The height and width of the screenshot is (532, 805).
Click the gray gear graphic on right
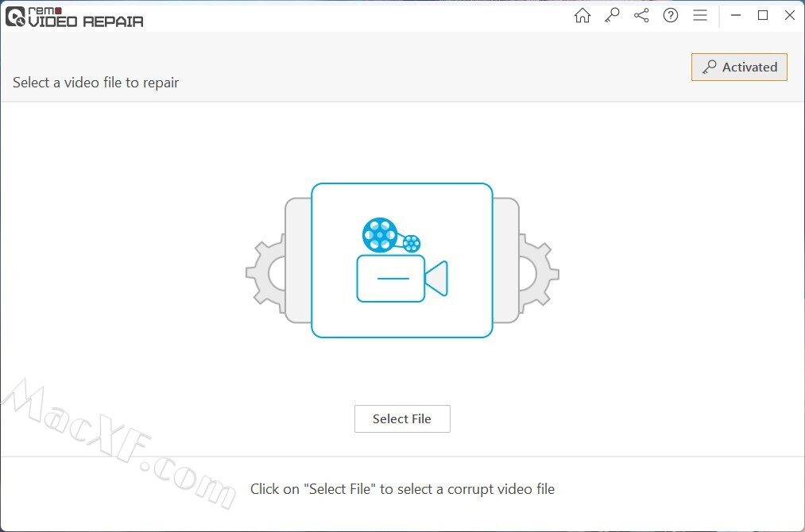(539, 273)
